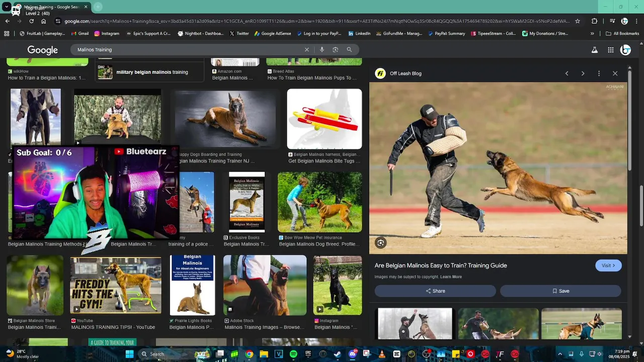
Task: Open the bite tugs product thumbnail
Action: tap(325, 119)
